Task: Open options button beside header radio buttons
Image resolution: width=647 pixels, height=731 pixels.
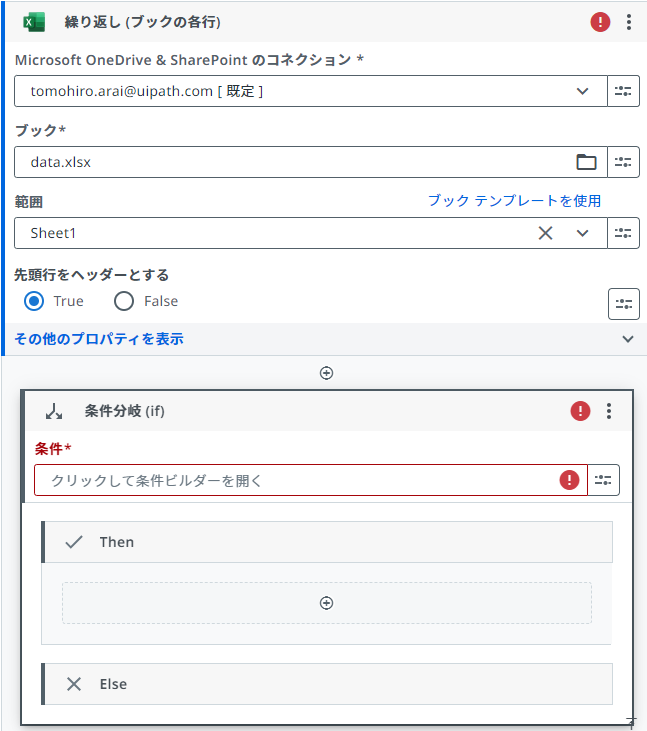Action: click(623, 304)
